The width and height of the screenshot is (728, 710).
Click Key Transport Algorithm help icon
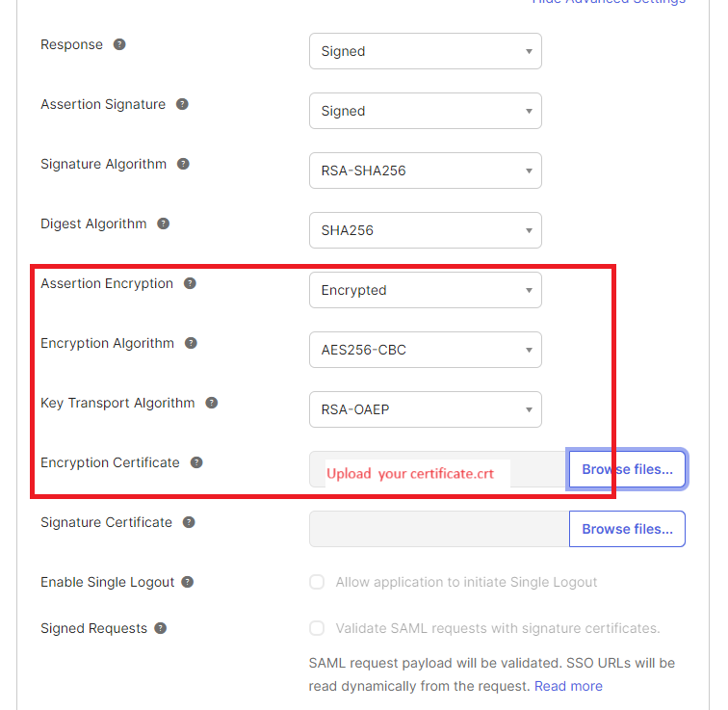click(x=212, y=403)
